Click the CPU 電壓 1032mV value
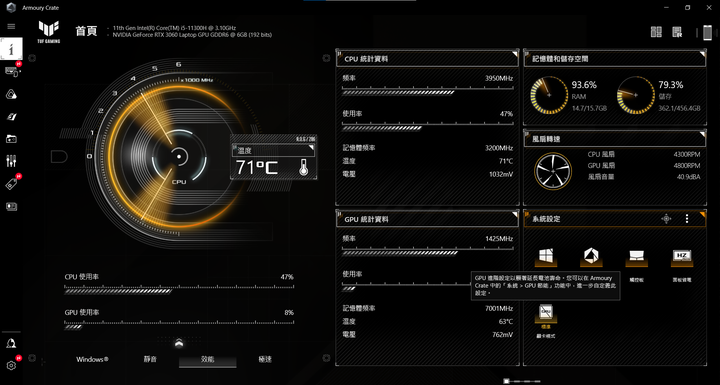This screenshot has height=385, width=720. [501, 174]
